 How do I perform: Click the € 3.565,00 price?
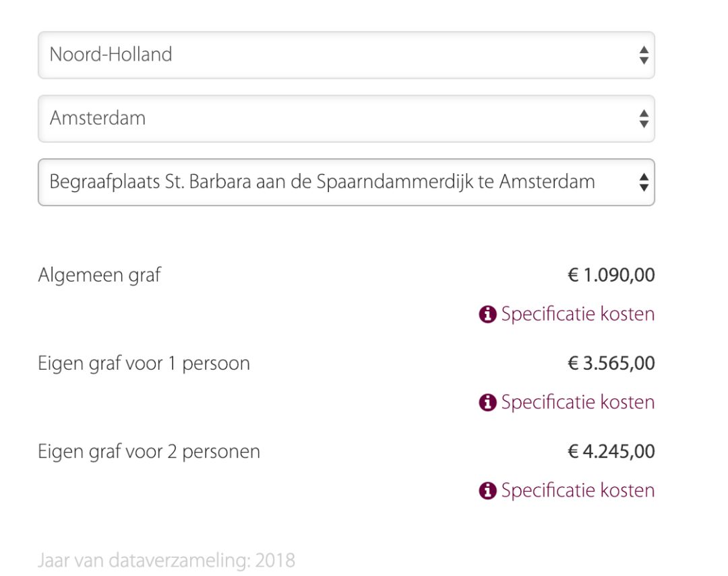point(611,364)
